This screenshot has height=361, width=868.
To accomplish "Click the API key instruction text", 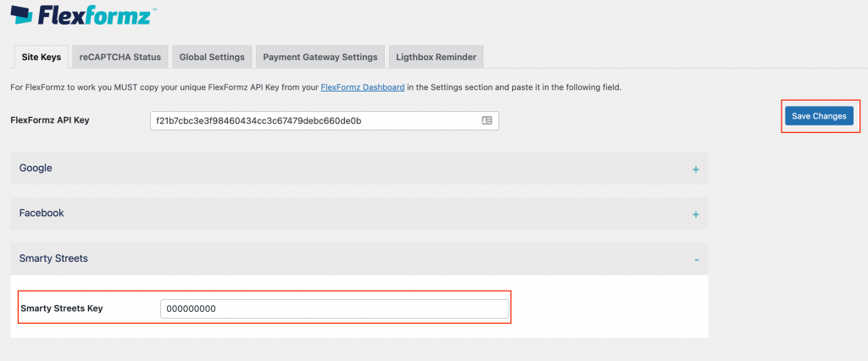I will coord(161,87).
